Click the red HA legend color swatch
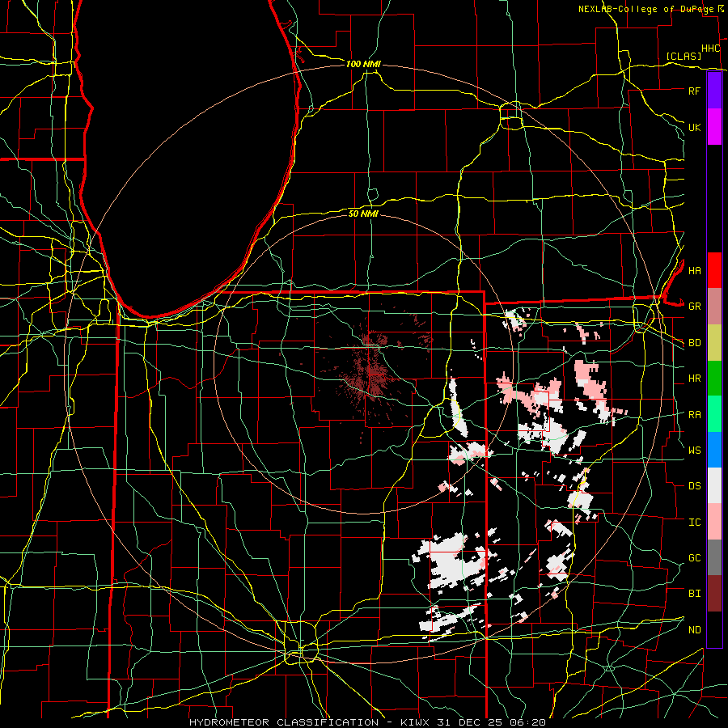Screen dimensions: 728x728 [714, 270]
